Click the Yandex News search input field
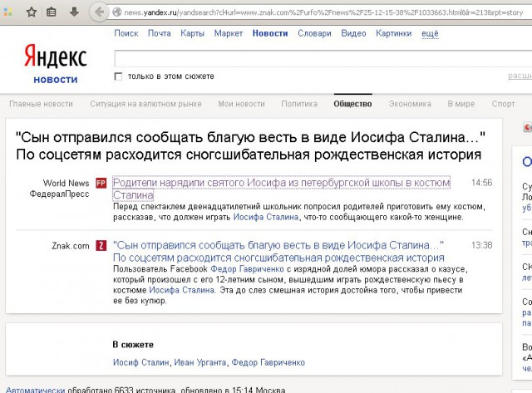The width and height of the screenshot is (532, 393). pos(323,58)
